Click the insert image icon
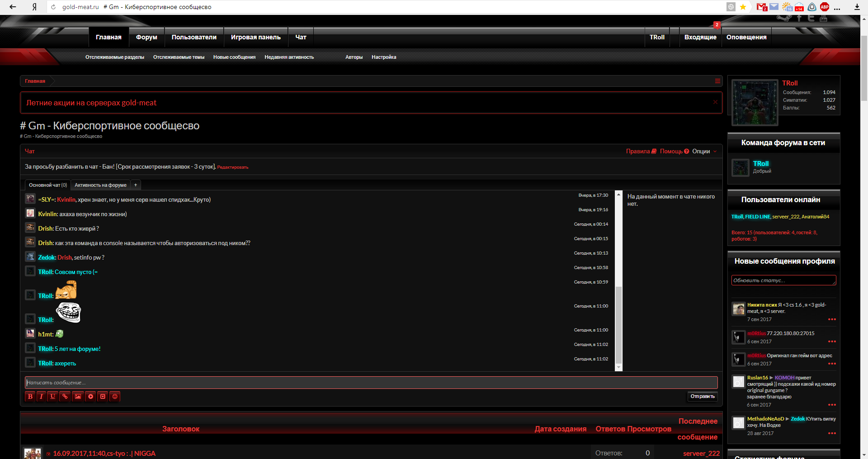Image resolution: width=868 pixels, height=459 pixels. (x=78, y=397)
